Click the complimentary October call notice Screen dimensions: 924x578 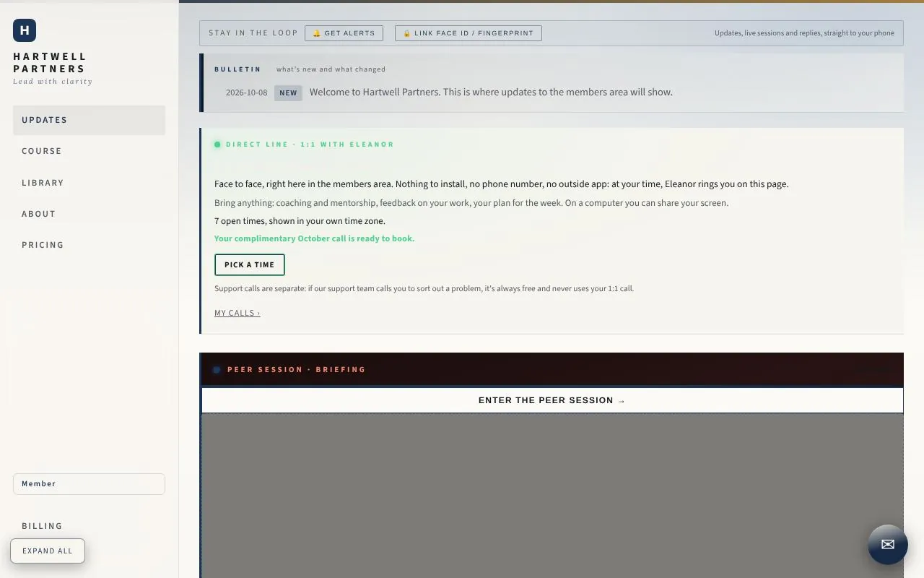315,238
